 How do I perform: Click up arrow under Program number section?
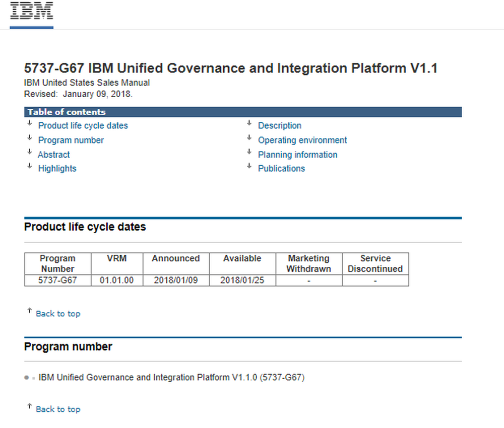coord(30,406)
